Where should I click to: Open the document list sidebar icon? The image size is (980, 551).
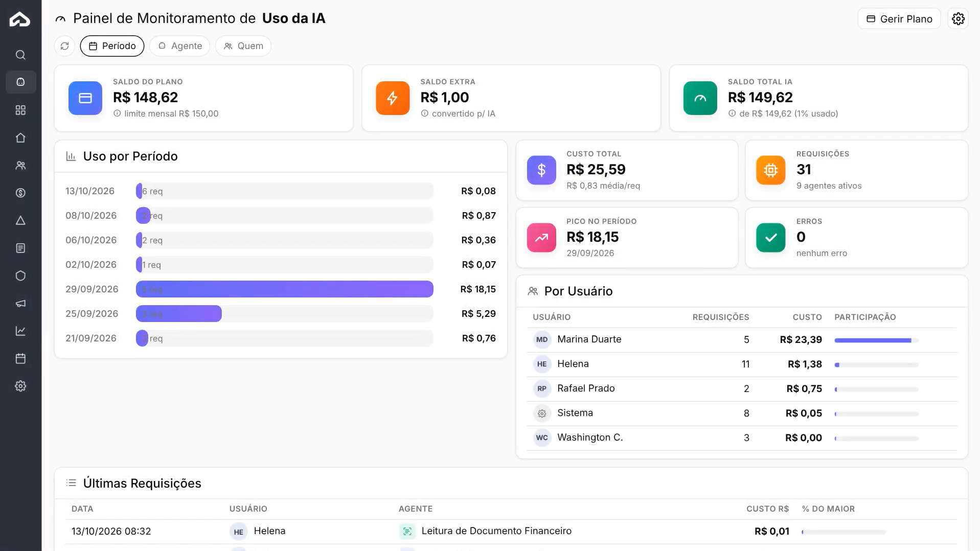click(x=20, y=248)
